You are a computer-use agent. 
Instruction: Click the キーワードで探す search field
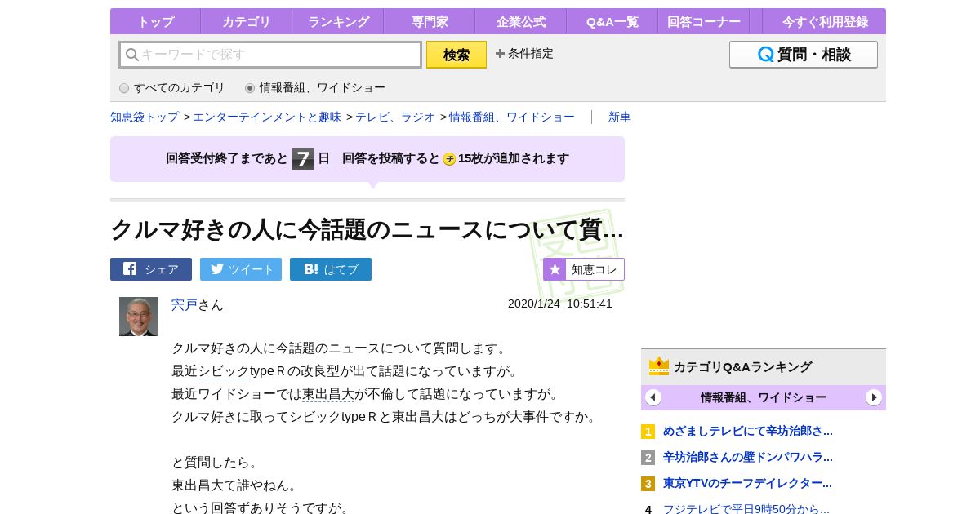pos(270,55)
